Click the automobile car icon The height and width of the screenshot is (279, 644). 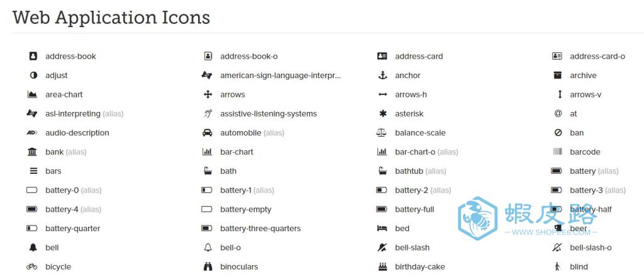point(208,133)
